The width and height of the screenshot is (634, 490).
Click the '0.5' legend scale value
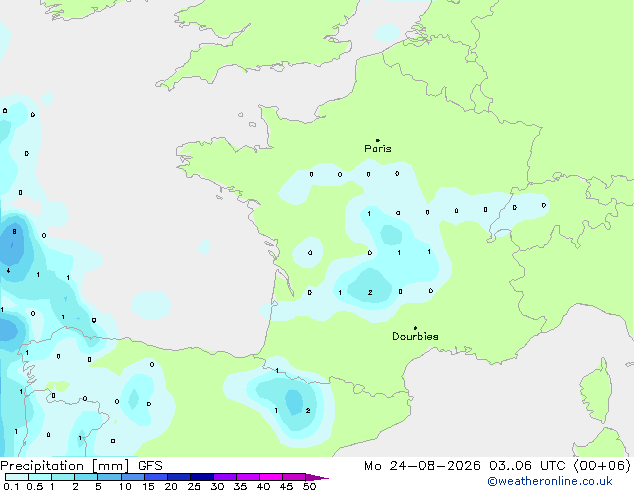tap(35, 486)
